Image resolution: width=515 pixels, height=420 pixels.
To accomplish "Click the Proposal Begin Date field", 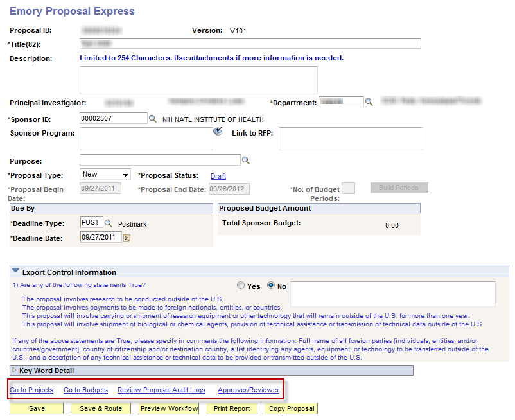I will (x=101, y=189).
